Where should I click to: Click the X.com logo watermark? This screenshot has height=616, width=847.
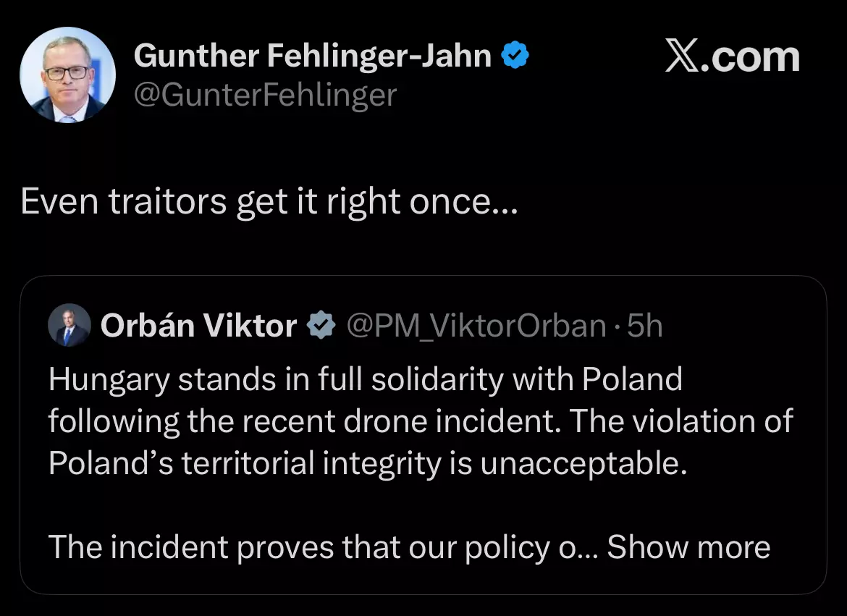(x=732, y=56)
